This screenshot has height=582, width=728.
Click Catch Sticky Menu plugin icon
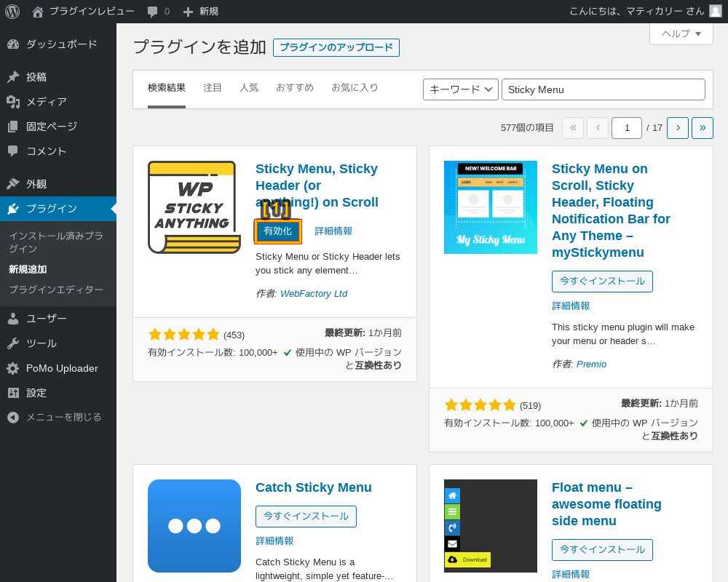pyautogui.click(x=194, y=526)
